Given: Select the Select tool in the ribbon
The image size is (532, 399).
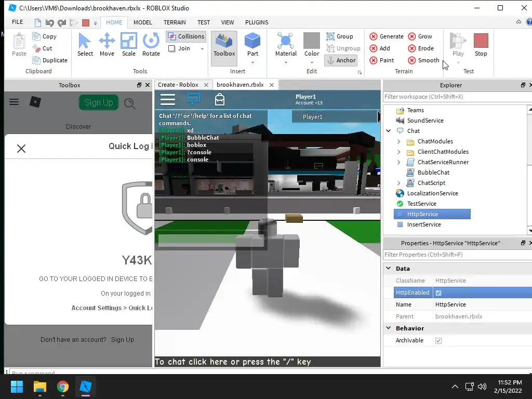Looking at the screenshot, I should [x=85, y=45].
